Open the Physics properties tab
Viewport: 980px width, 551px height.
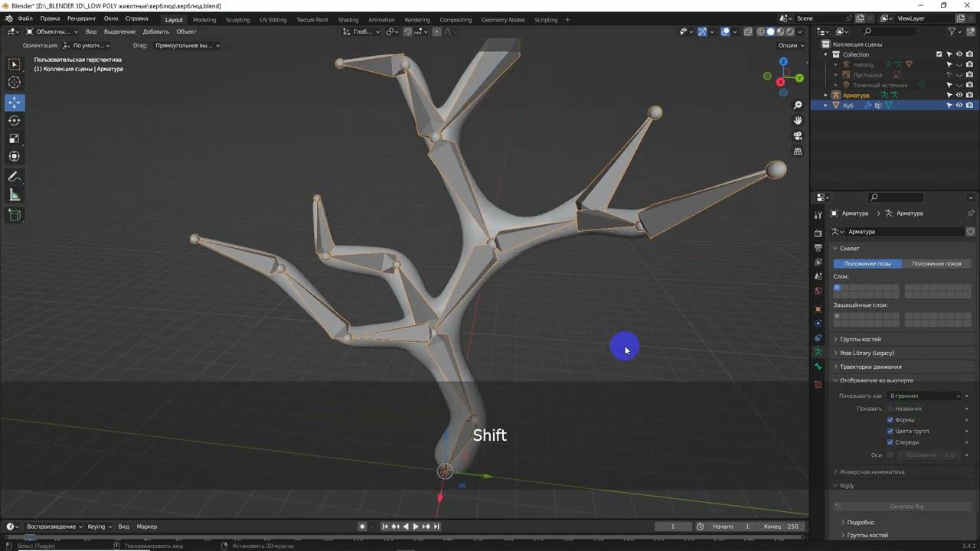coord(818,324)
